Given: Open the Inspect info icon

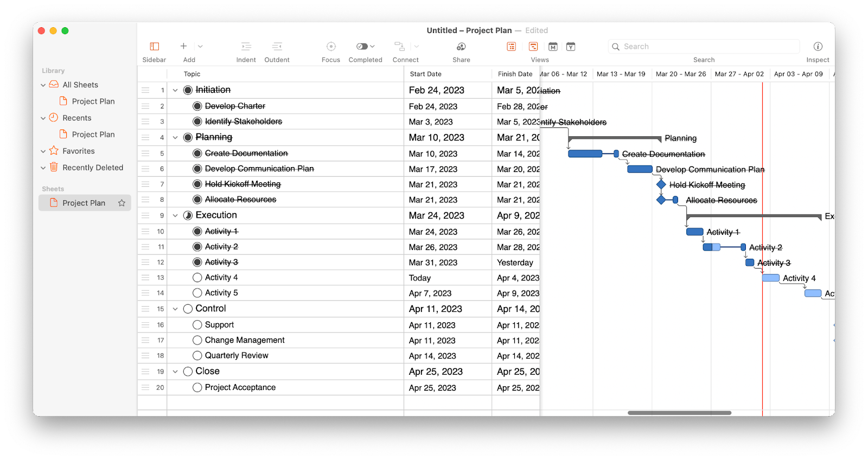Looking at the screenshot, I should coord(818,47).
